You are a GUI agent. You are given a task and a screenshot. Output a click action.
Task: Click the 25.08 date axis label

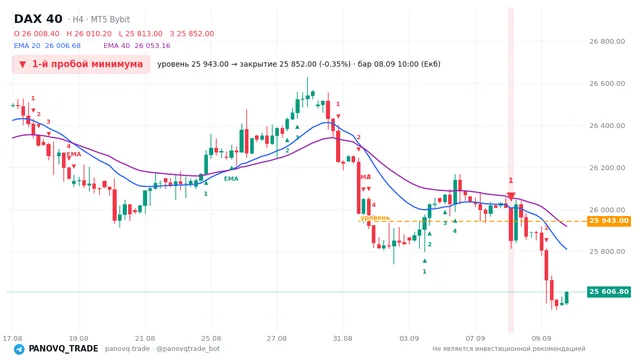(211, 338)
